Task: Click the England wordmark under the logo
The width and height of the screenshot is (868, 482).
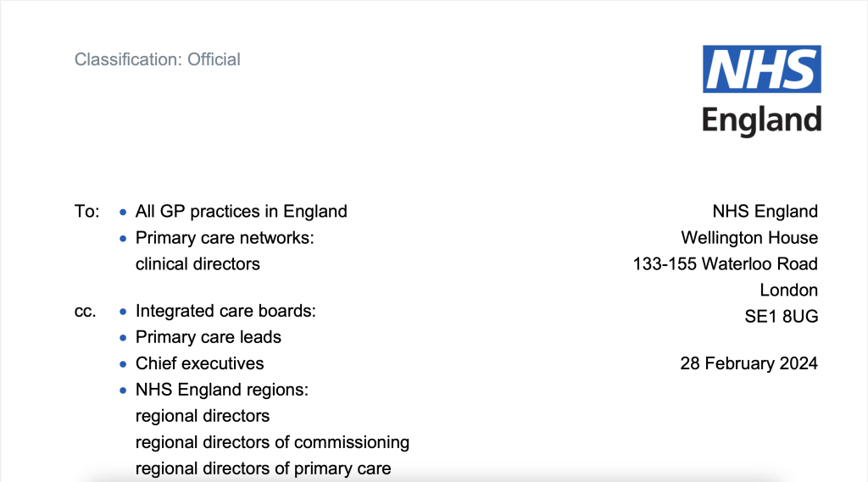Action: tap(761, 120)
